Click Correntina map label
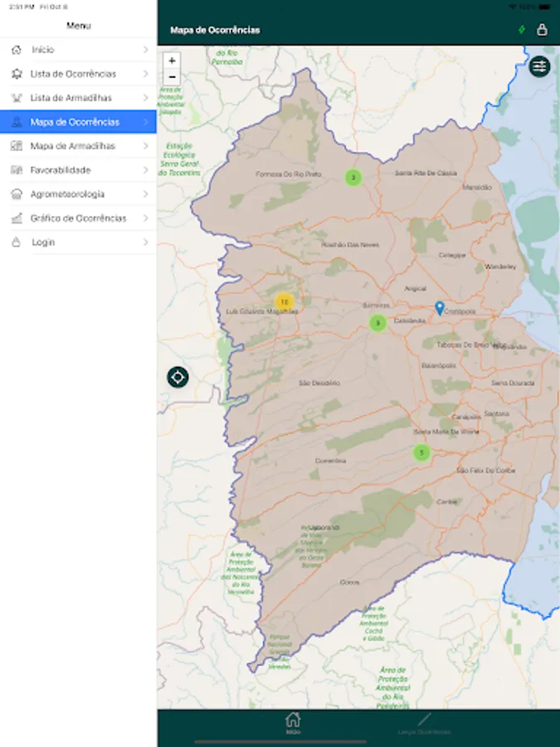The height and width of the screenshot is (747, 560). pyautogui.click(x=330, y=461)
